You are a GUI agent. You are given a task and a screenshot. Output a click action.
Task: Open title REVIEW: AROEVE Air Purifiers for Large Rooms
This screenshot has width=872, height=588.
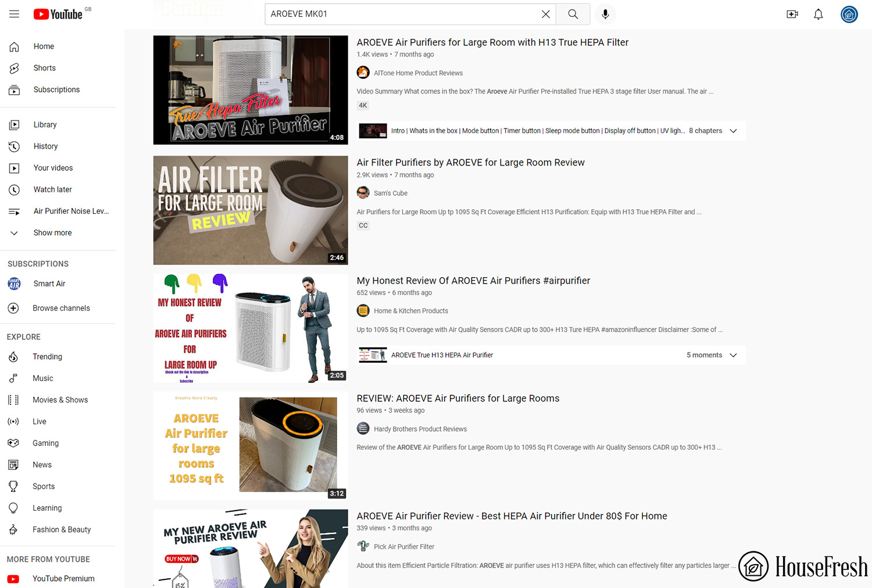(458, 399)
